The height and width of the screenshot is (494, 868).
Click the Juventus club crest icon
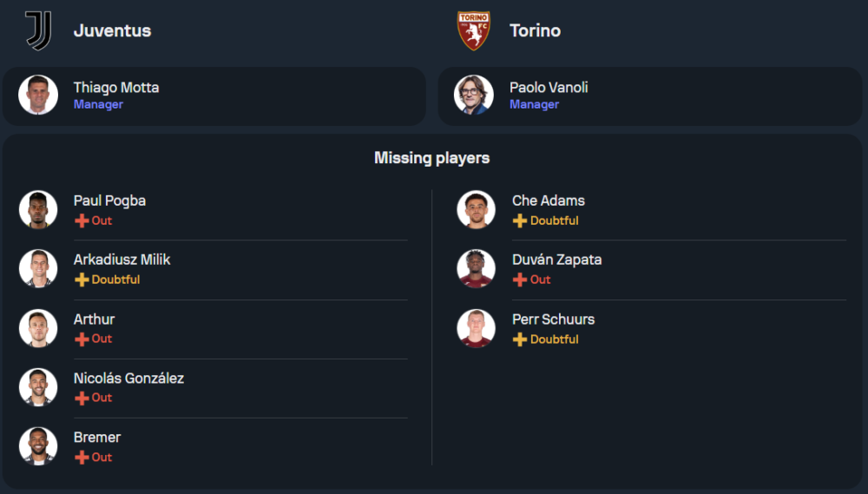38,30
